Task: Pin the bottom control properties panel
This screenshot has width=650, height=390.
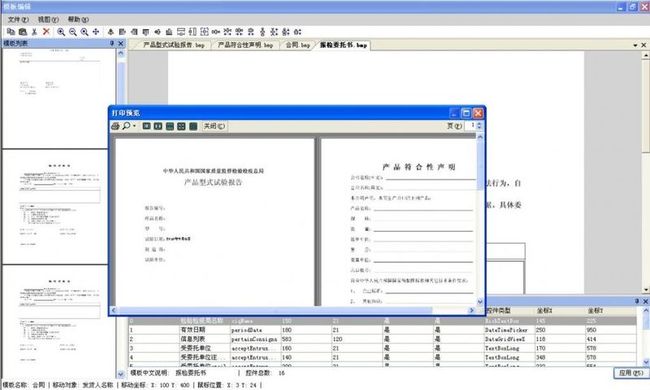Action: click(637, 301)
